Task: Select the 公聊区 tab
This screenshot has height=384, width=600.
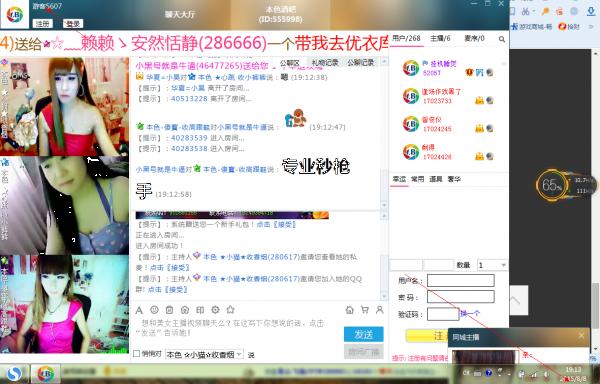Action: coord(290,63)
